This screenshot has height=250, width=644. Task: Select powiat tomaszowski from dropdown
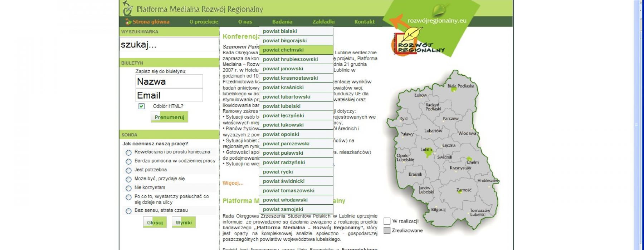tap(296, 191)
